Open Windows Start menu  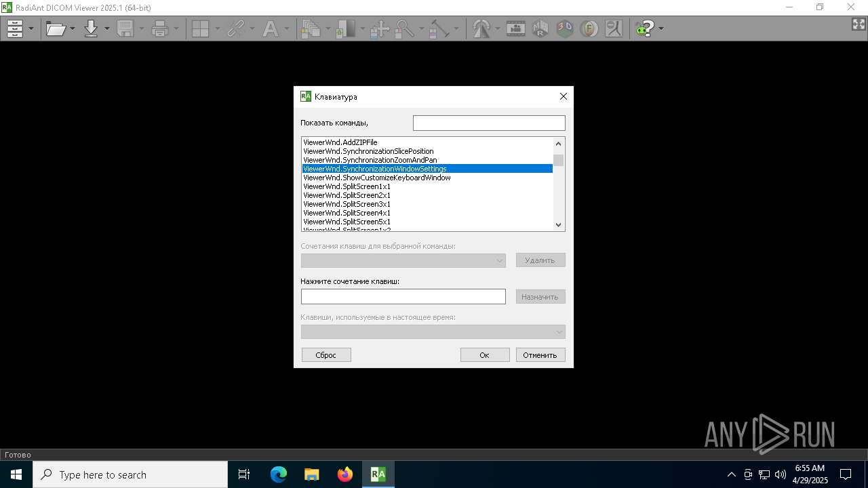tap(16, 474)
